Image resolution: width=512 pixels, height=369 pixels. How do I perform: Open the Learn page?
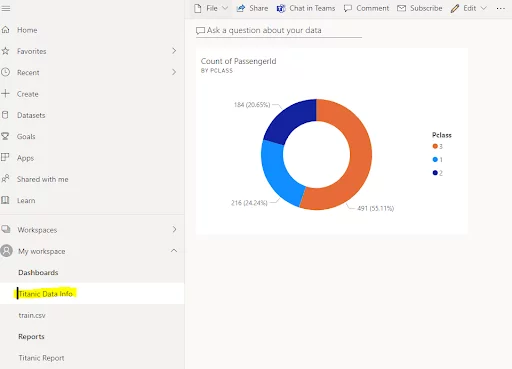(26, 201)
